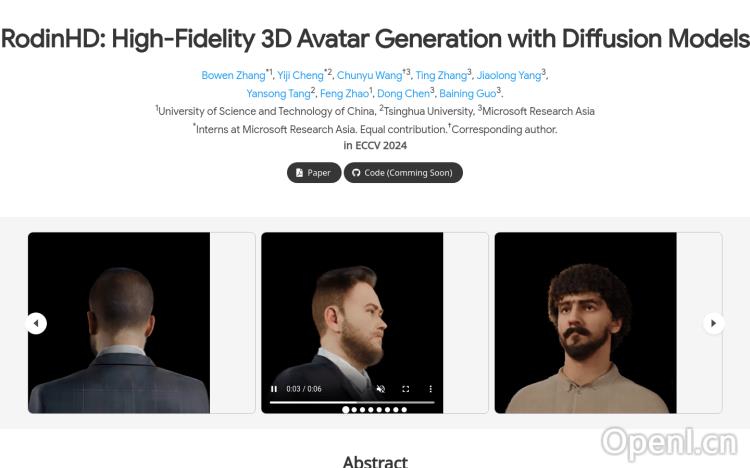
Task: Click the Code (Comming Soon) GitHub button
Action: pos(403,173)
